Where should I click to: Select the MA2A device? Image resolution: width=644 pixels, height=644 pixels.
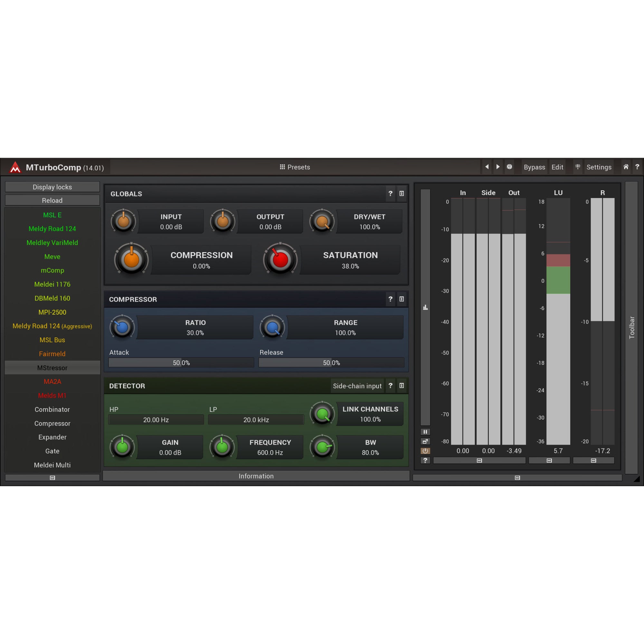(x=52, y=381)
